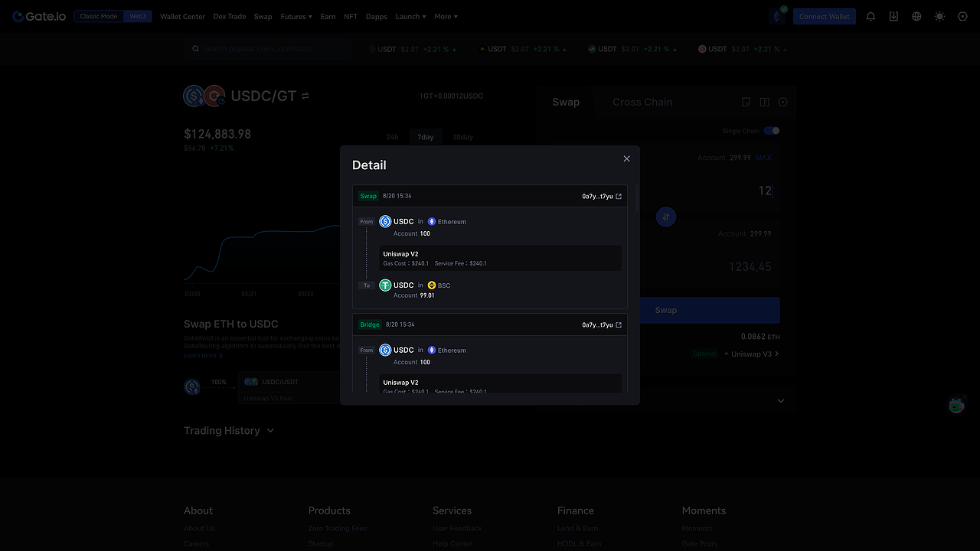The width and height of the screenshot is (980, 551).
Task: Click the BSC chain icon in Swap To row
Action: click(432, 285)
